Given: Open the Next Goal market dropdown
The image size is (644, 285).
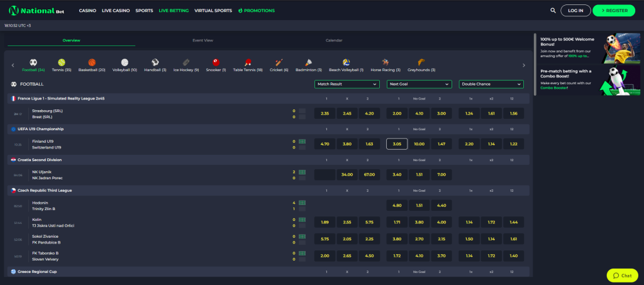Looking at the screenshot, I should coord(419,84).
